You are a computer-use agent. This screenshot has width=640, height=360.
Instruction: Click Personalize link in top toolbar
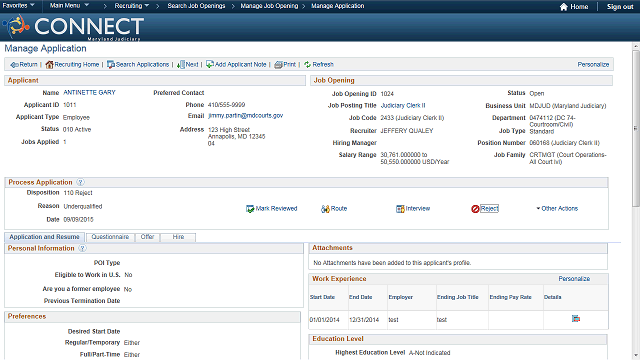593,64
